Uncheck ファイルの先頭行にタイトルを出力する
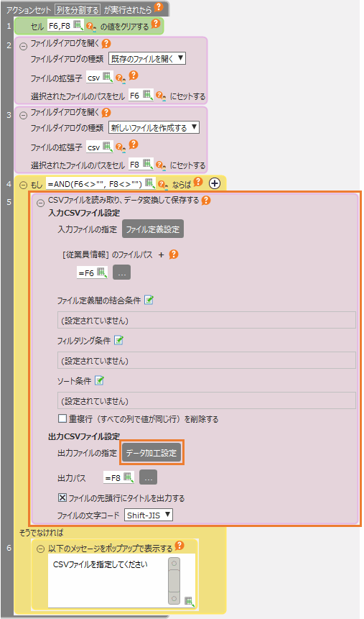Screen dimensions: 364x619 62,498
